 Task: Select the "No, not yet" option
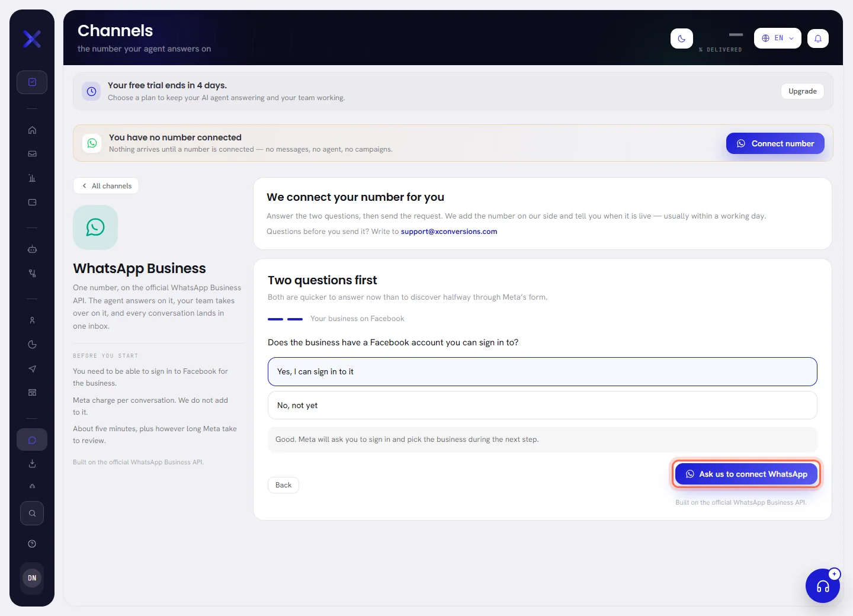coord(543,405)
